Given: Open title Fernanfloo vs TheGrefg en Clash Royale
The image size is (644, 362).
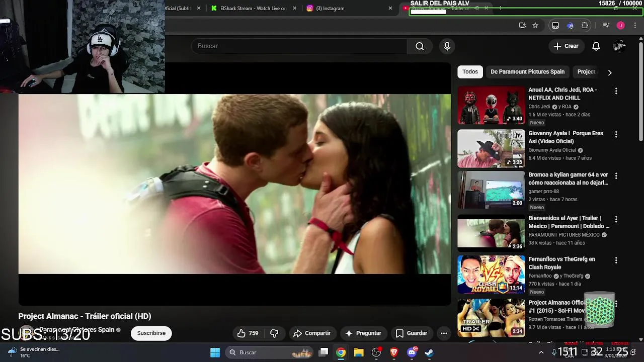Looking at the screenshot, I should tap(561, 263).
